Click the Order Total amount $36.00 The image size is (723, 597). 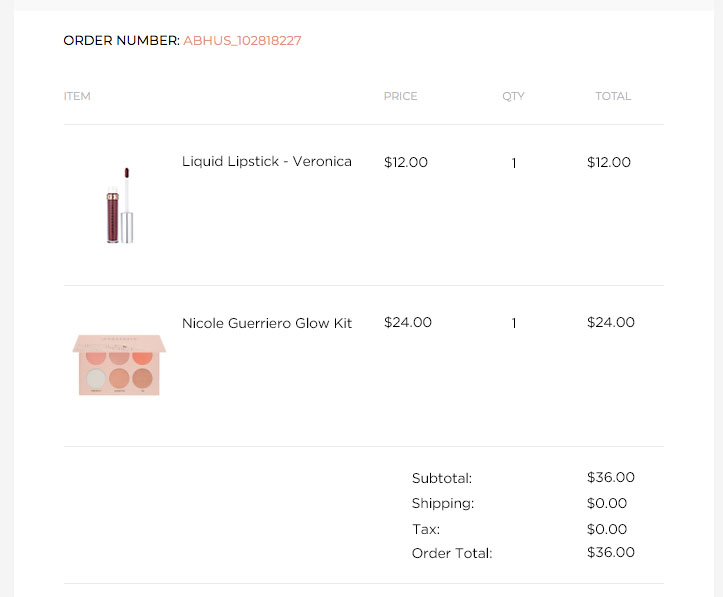610,552
